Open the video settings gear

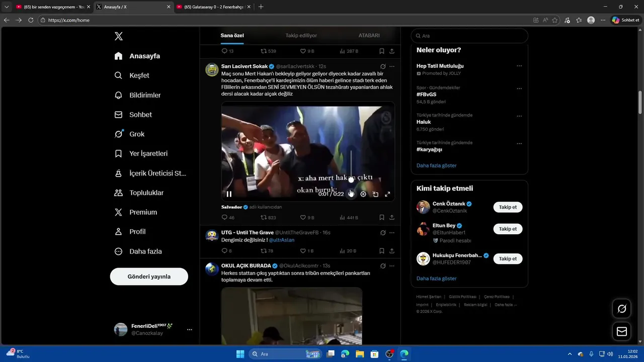pos(363,194)
